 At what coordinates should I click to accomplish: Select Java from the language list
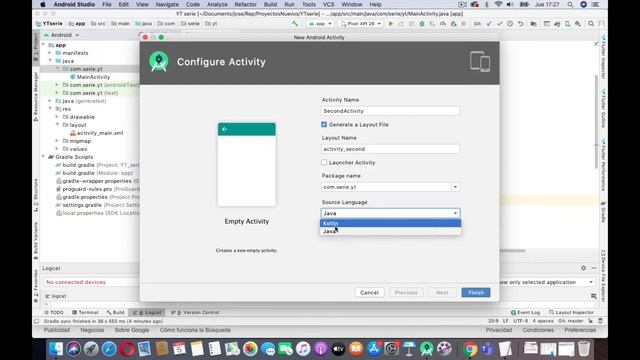point(390,231)
